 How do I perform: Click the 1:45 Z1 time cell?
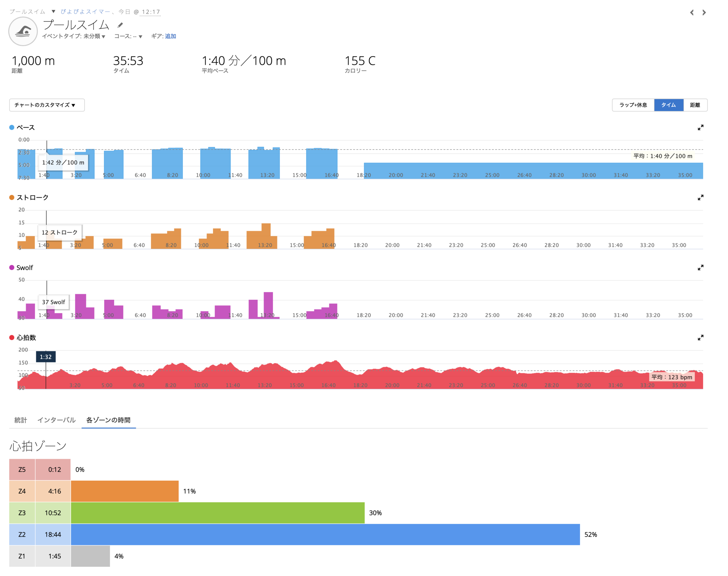click(x=53, y=556)
